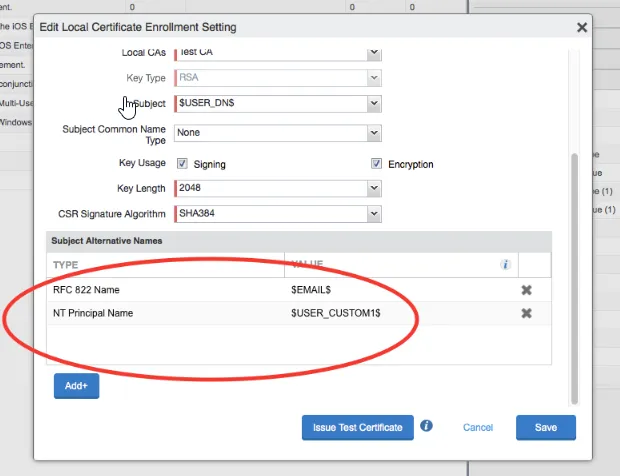
Task: Click Issue Test Certificate button
Action: coord(357,427)
